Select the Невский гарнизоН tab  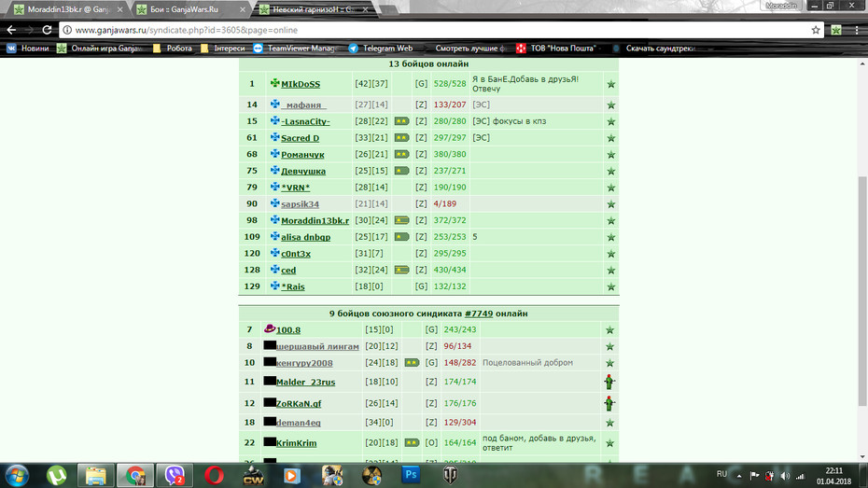click(315, 8)
